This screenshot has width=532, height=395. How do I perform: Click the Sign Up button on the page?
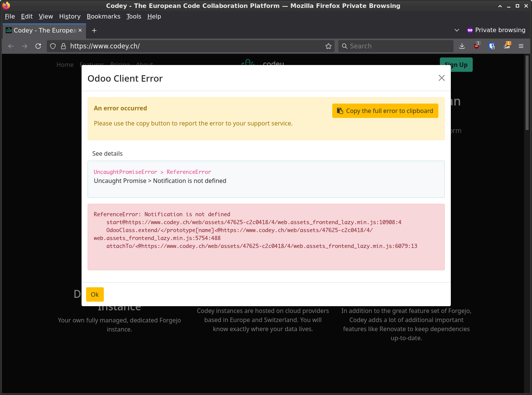(x=456, y=65)
